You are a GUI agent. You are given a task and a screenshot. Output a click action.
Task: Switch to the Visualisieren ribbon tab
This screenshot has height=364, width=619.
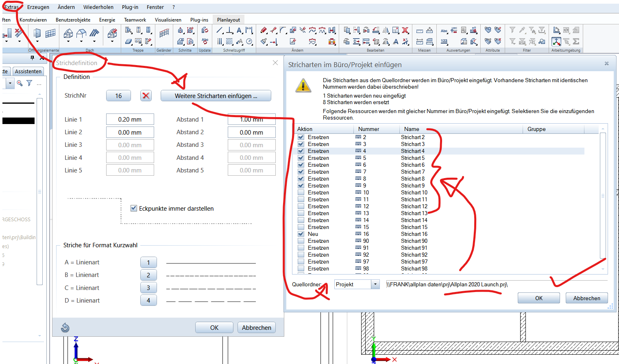click(x=168, y=20)
